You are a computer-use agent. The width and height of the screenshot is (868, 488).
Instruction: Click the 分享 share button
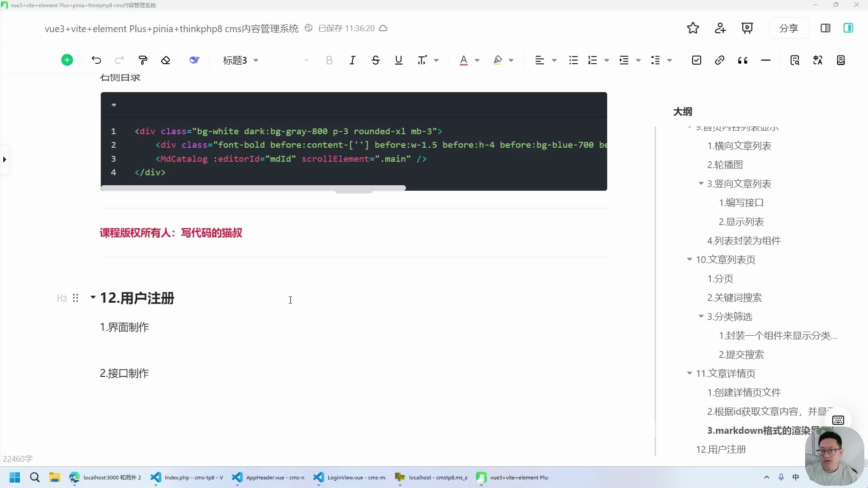(789, 28)
